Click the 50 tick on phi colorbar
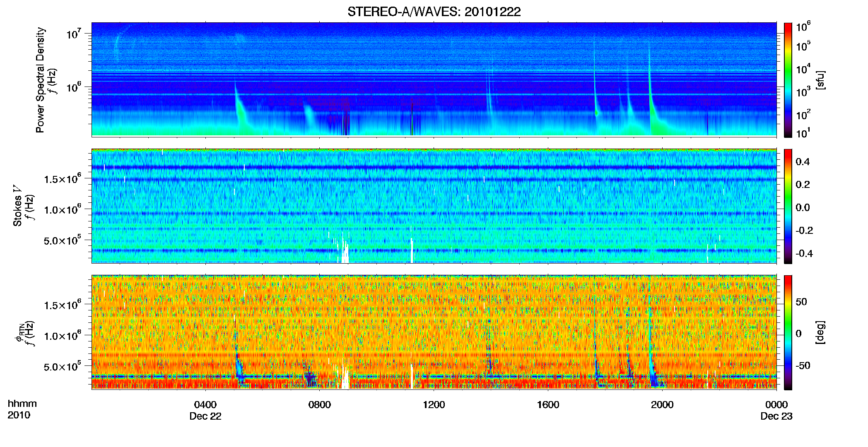This screenshot has height=447, width=868. coord(801,302)
